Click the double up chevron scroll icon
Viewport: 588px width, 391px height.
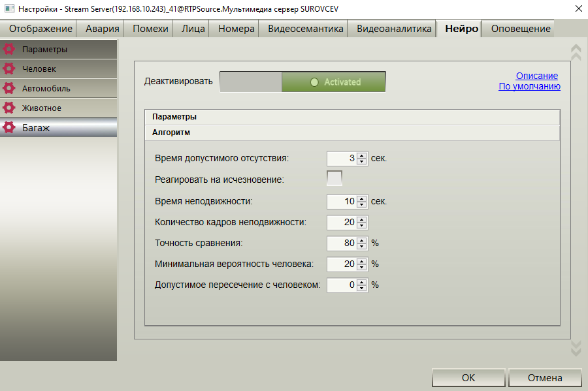click(576, 52)
